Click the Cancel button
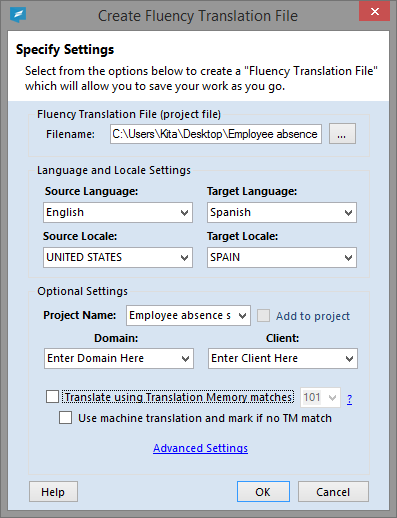Screen dimensions: 397x518 [333, 492]
